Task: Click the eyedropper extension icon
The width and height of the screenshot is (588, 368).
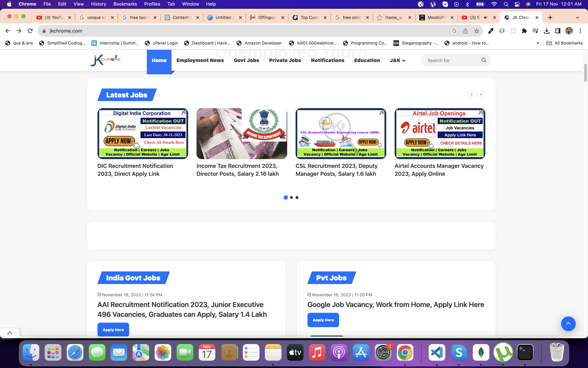Action: (x=491, y=31)
